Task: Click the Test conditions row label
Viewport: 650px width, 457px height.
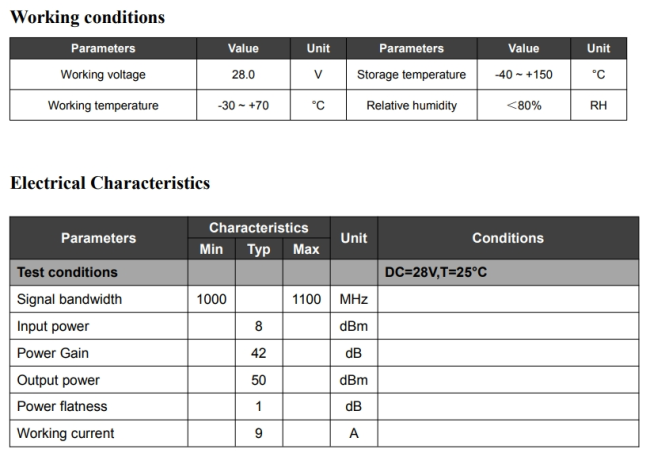Action: (x=67, y=272)
